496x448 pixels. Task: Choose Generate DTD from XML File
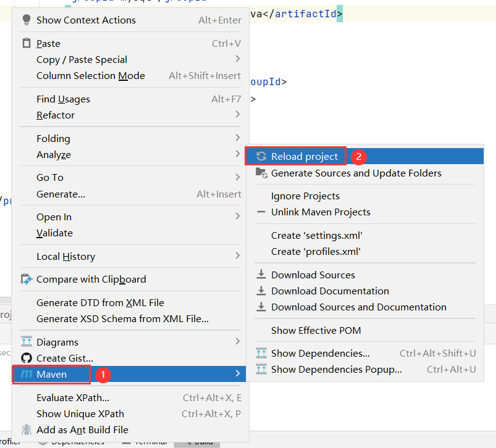[x=130, y=302]
